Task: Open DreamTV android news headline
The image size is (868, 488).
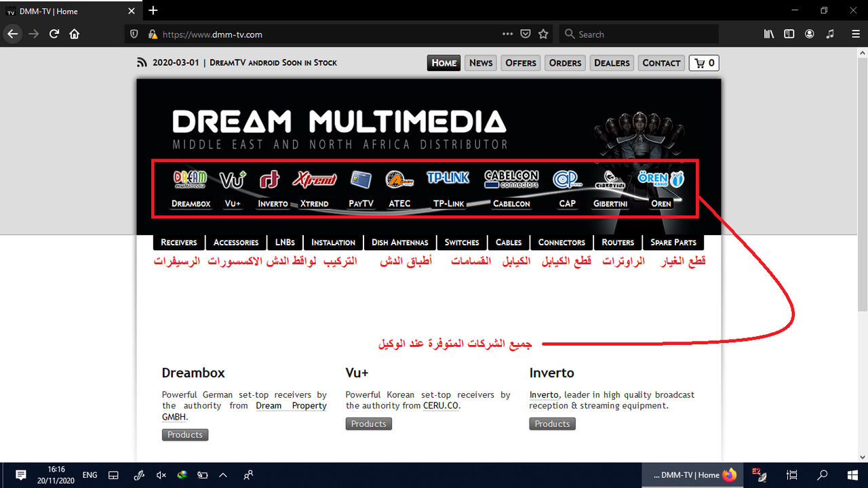Action: [273, 63]
